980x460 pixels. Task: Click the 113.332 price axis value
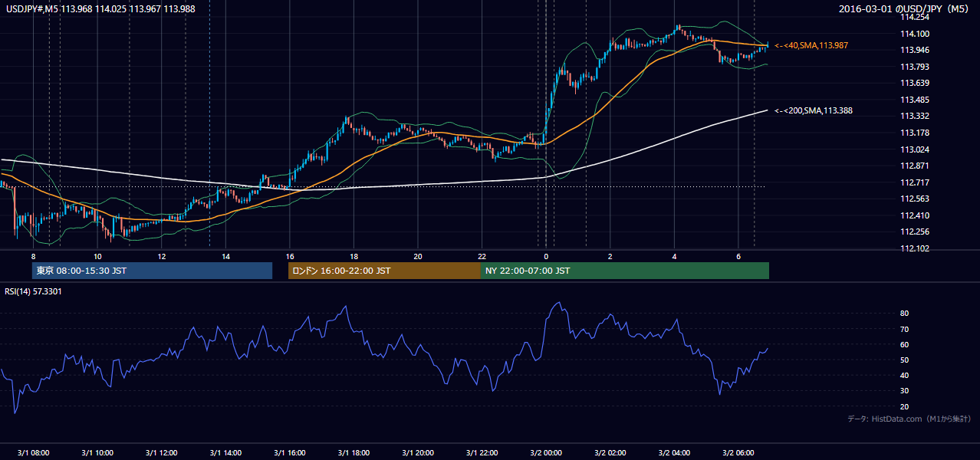916,116
